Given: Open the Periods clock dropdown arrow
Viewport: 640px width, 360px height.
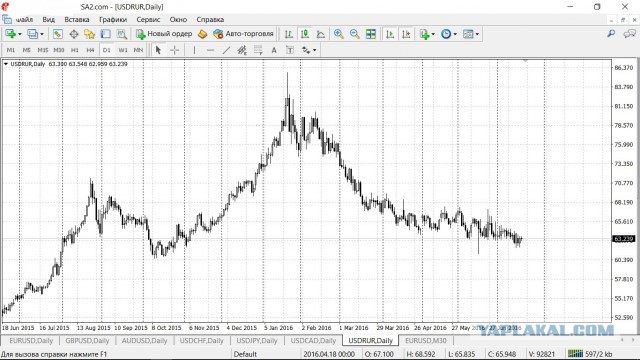Looking at the screenshot, I should click(x=455, y=34).
